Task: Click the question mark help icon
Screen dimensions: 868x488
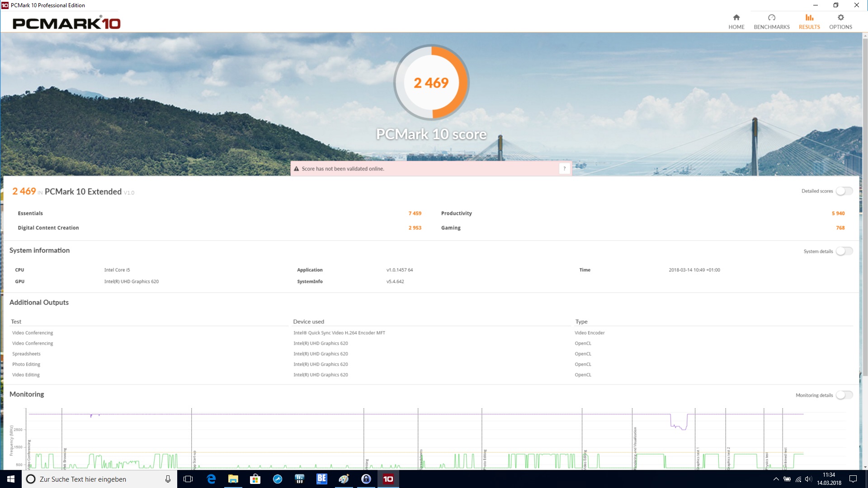Action: tap(564, 169)
